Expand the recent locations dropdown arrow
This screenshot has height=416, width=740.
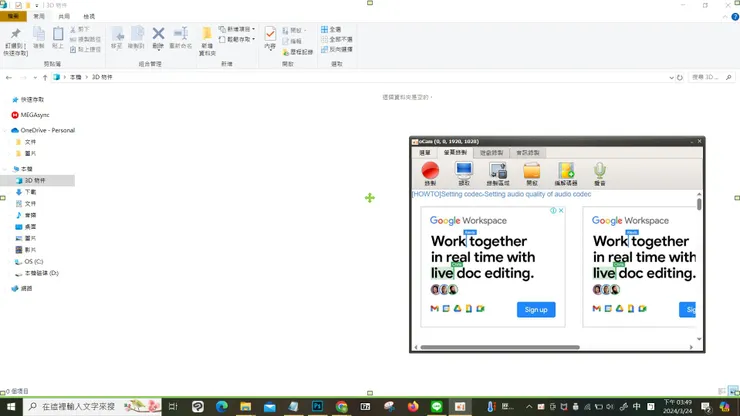pos(35,77)
